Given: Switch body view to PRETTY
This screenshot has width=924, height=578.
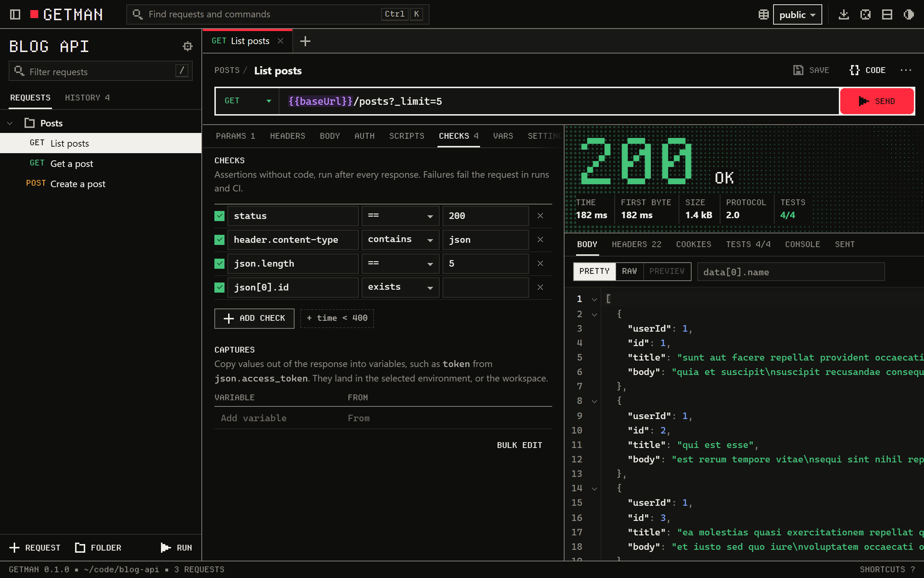Looking at the screenshot, I should click(x=594, y=271).
